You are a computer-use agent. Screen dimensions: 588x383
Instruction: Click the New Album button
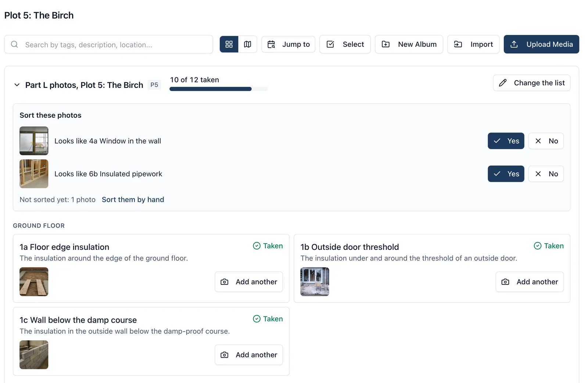pos(409,44)
